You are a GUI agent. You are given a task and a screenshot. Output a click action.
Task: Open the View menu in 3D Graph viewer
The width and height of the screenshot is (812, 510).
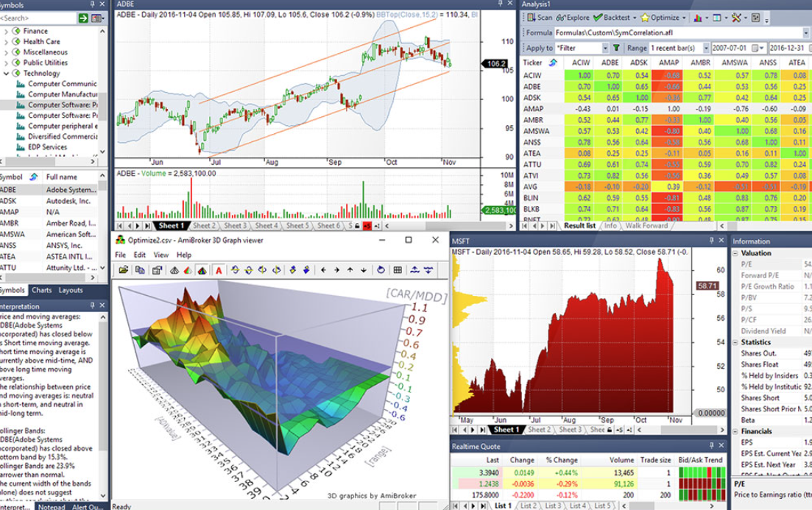tap(160, 255)
